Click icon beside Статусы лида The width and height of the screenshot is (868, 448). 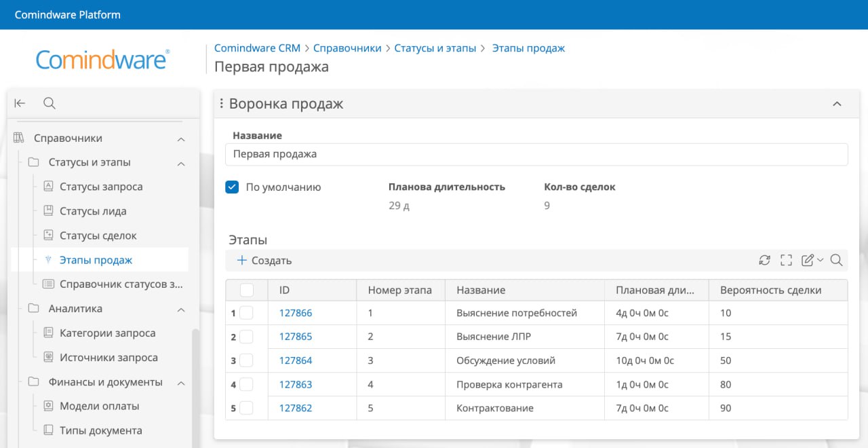[48, 211]
